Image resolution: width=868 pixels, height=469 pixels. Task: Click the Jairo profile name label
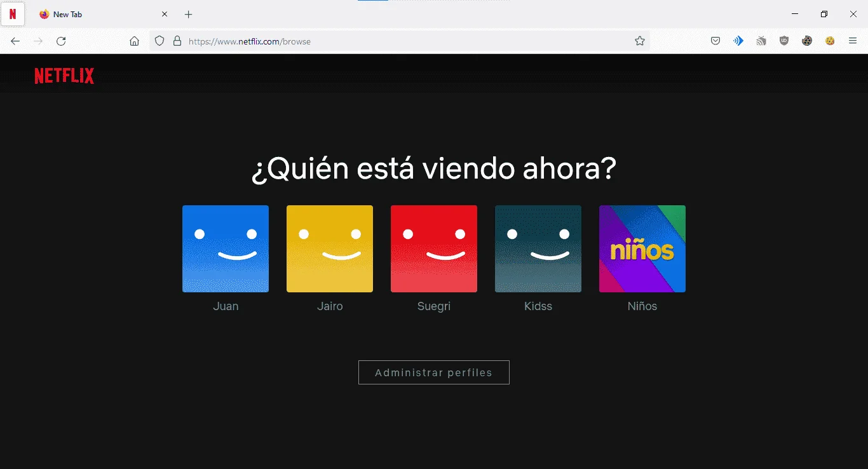click(x=330, y=306)
